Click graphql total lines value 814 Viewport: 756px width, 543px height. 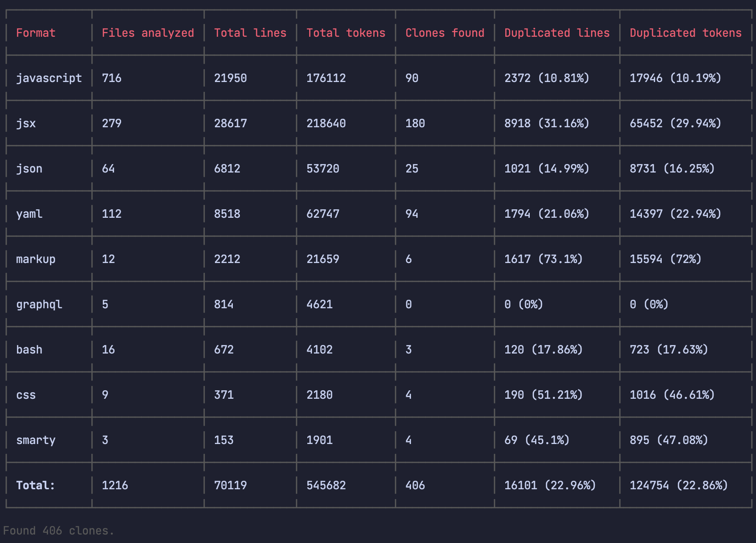[224, 304]
